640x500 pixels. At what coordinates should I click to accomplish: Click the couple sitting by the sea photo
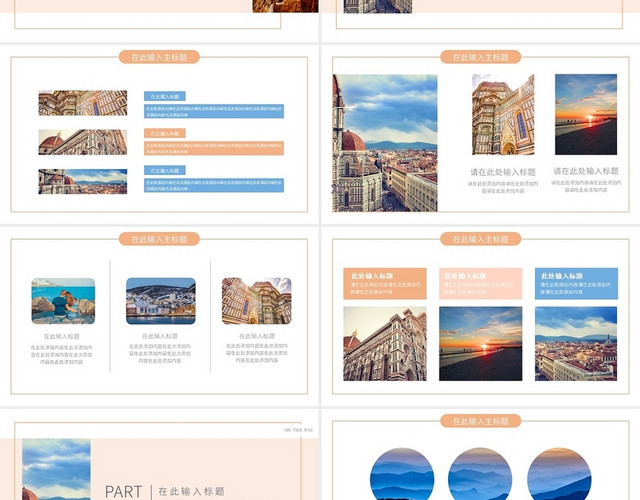[63, 301]
